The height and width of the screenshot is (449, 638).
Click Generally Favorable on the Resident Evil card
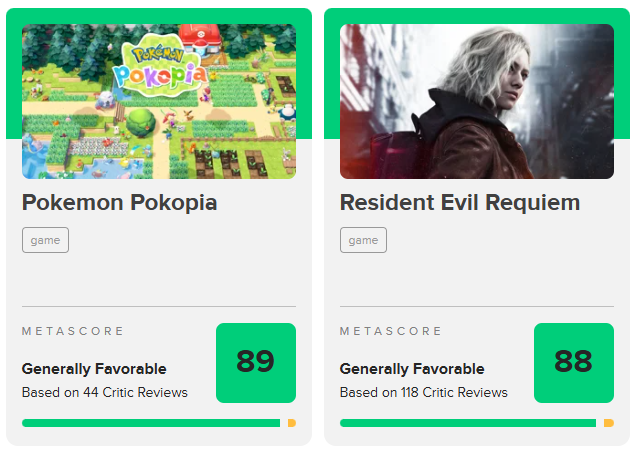pos(412,369)
